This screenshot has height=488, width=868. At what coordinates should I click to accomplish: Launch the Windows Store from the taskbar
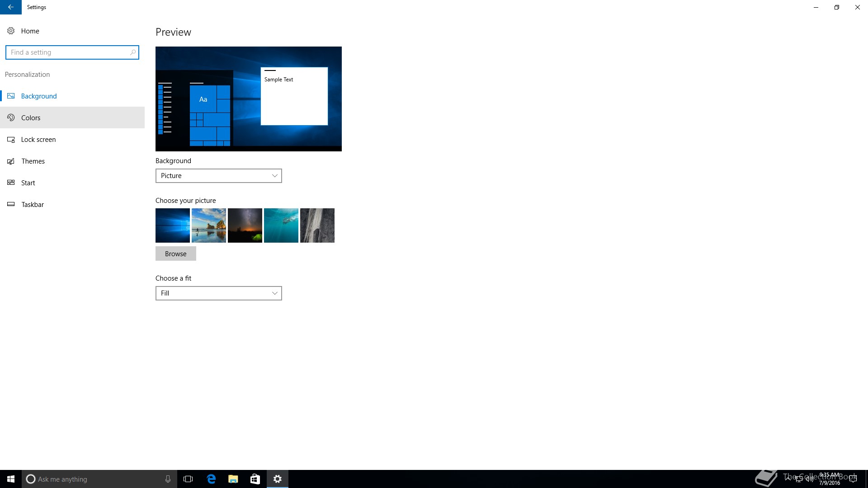[255, 479]
